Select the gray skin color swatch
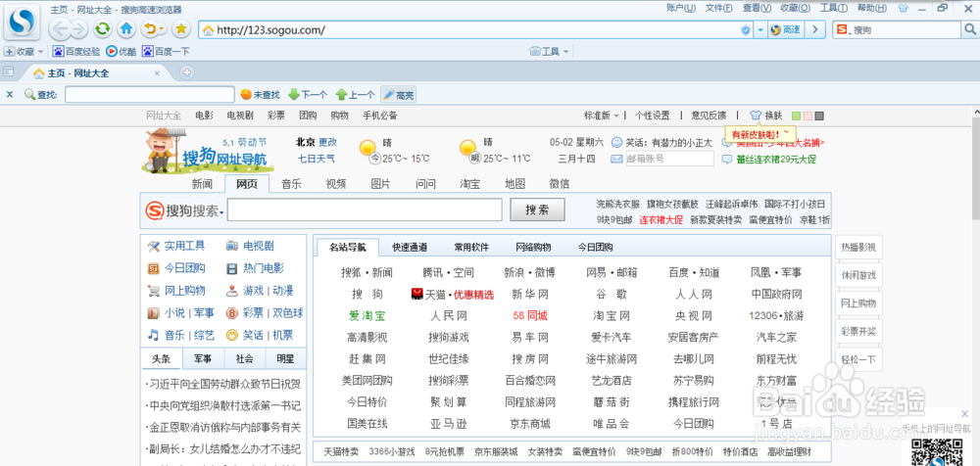 tap(820, 116)
